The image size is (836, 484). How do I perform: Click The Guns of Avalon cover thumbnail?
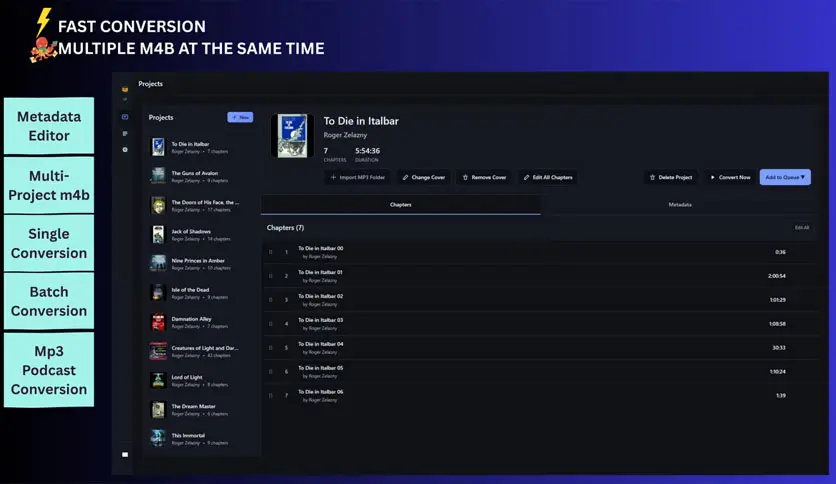[x=158, y=176]
